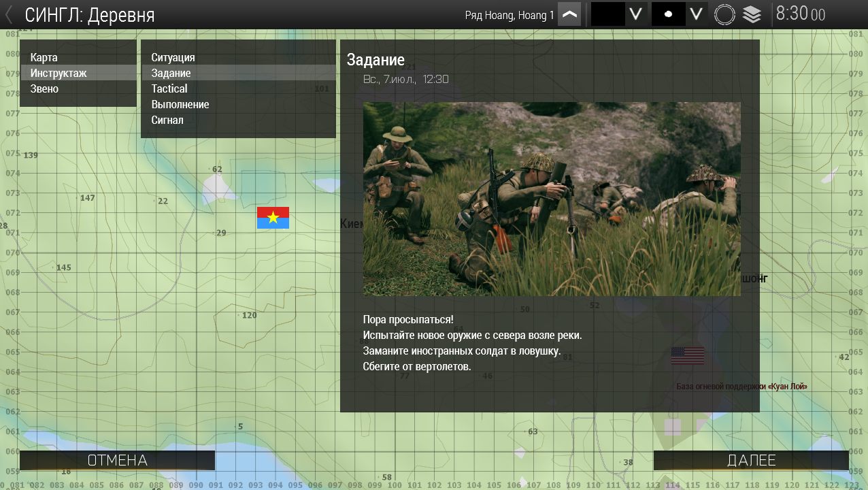Viewport: 868px width, 490px height.
Task: Open the black marker color dropdown
Action: (x=635, y=14)
